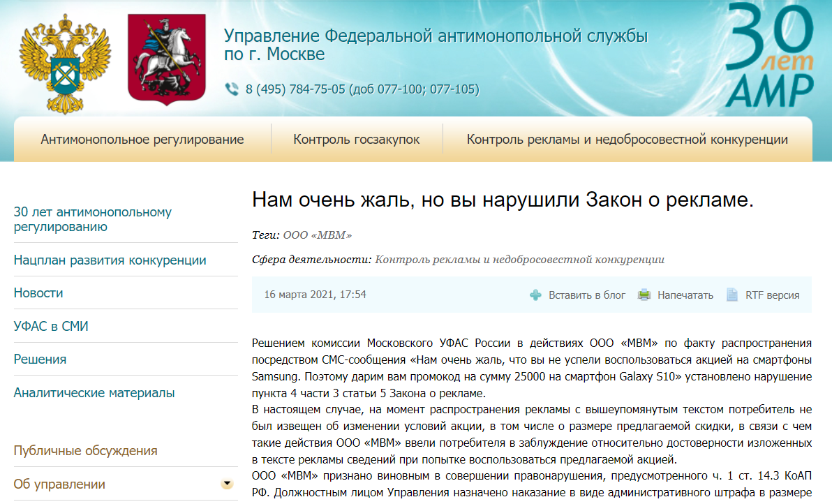Image resolution: width=832 pixels, height=504 pixels.
Task: Click the site title Управление Федеральной антимонопольной службы
Action: 436,45
